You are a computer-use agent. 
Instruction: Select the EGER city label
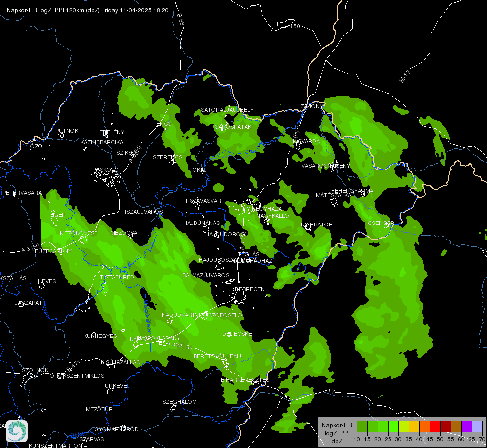[x=58, y=215]
